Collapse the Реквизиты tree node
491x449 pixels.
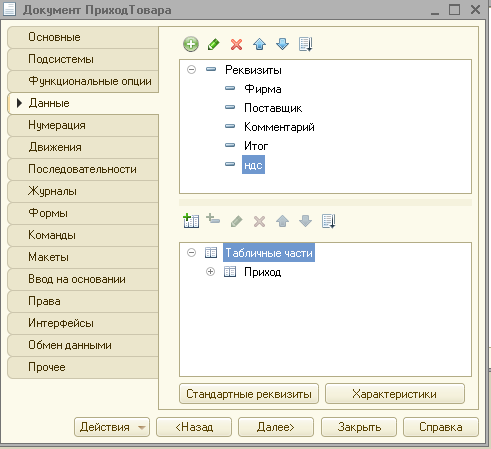191,70
